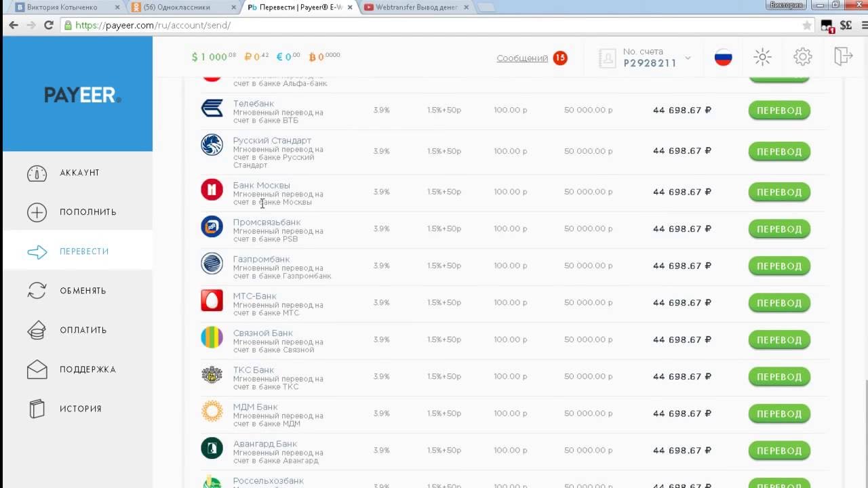Open the ОБМЕНЯТЬ menu item
This screenshot has width=868, height=488.
(x=83, y=291)
